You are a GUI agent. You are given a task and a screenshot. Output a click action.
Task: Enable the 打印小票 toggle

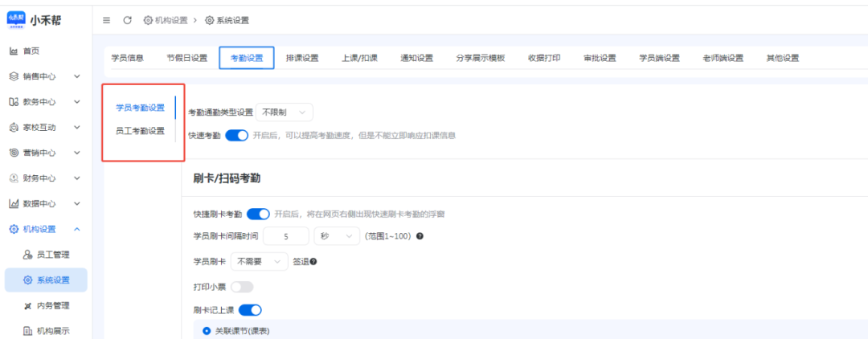tap(242, 287)
